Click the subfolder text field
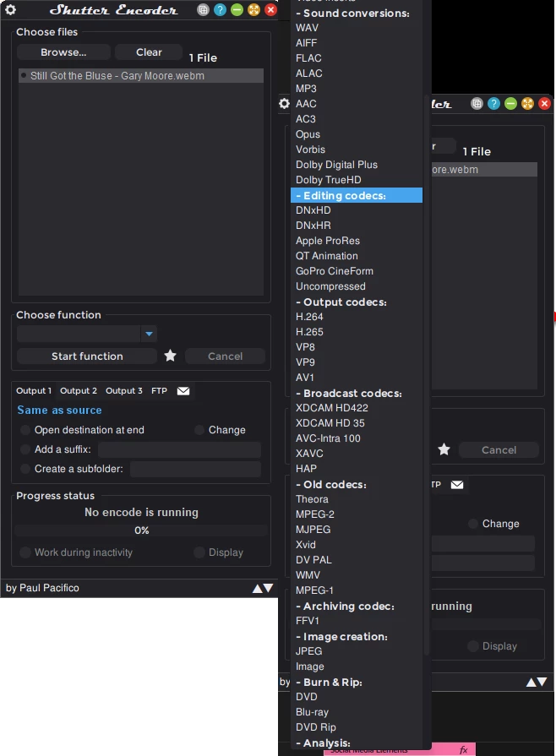This screenshot has width=556, height=756. coord(195,469)
